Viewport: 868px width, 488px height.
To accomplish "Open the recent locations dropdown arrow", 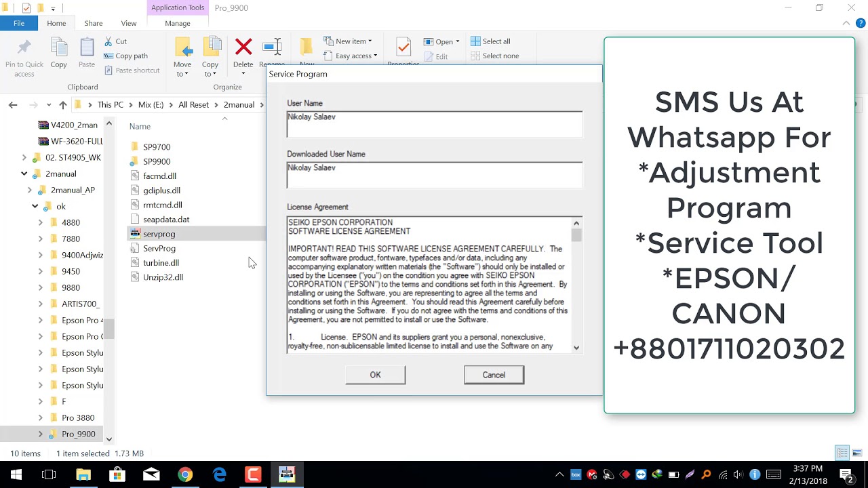I will coord(49,104).
